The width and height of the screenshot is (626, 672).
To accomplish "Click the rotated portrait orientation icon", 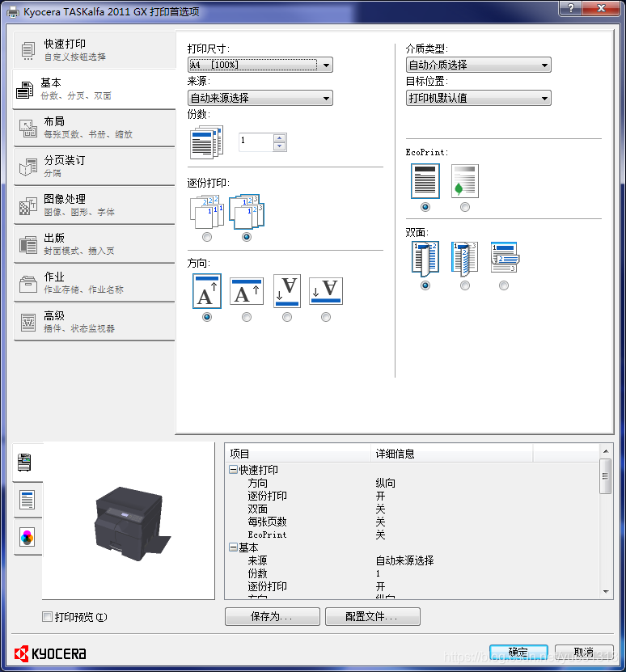I will pyautogui.click(x=287, y=291).
